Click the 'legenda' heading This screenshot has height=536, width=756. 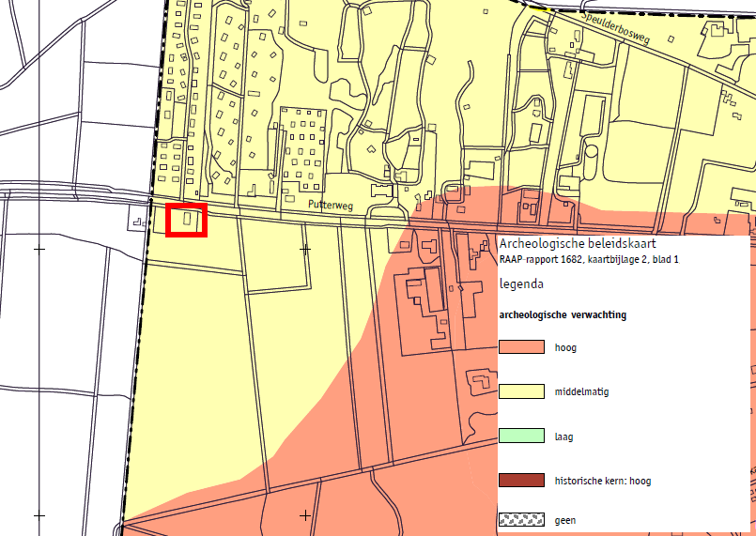[x=521, y=283]
